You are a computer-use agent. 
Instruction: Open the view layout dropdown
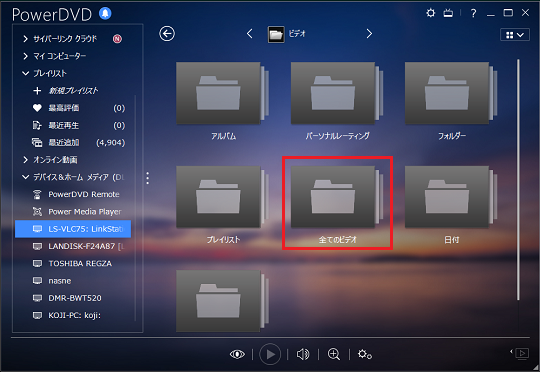coord(515,35)
